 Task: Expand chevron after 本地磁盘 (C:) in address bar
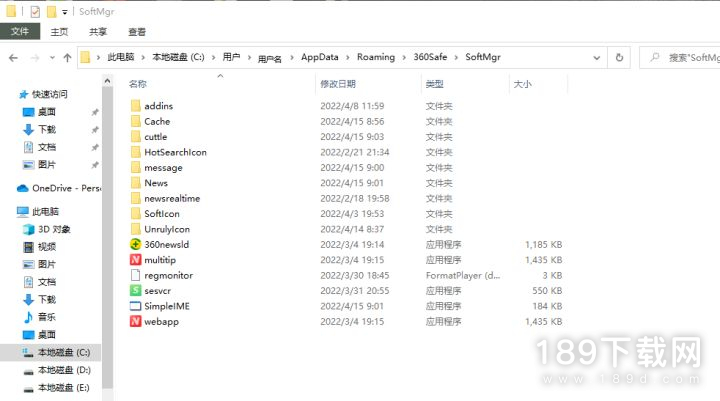click(x=213, y=57)
